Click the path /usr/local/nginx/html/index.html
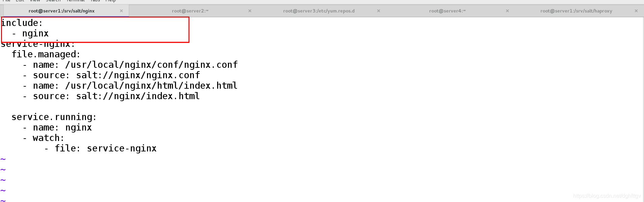 coord(151,86)
